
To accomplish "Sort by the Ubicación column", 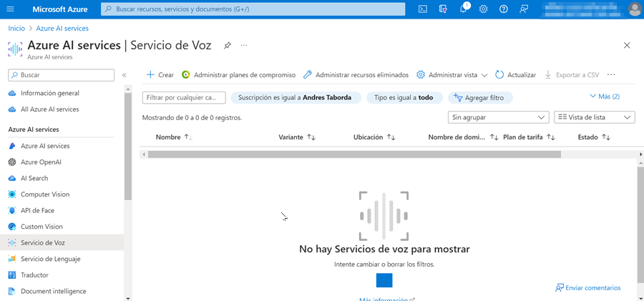I will pyautogui.click(x=374, y=137).
